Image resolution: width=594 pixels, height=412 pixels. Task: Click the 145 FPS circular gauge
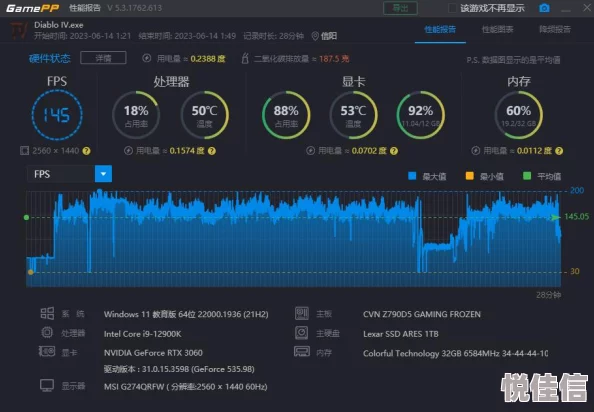[57, 115]
